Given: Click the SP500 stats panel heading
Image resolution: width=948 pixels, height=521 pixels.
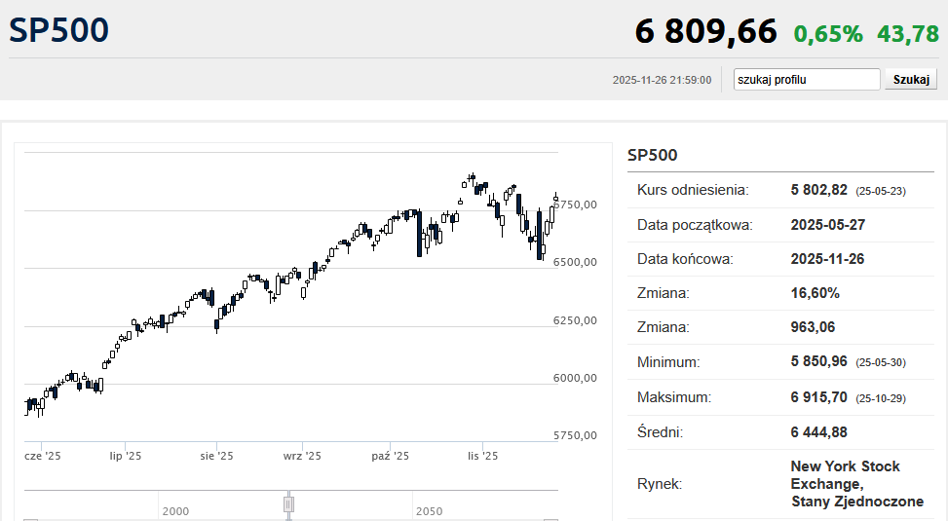Looking at the screenshot, I should point(652,155).
